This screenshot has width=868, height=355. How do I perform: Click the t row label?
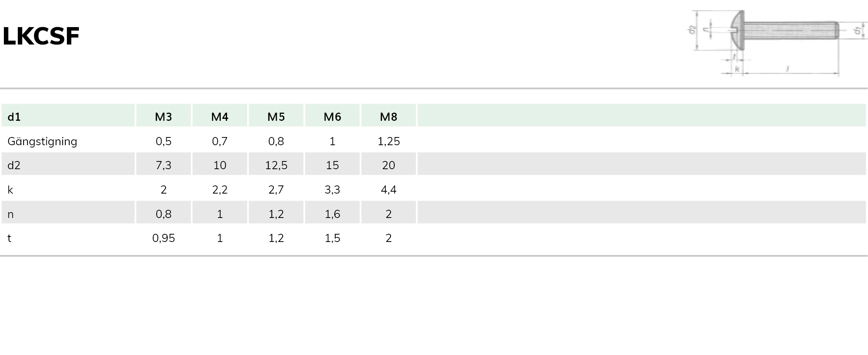tap(9, 238)
